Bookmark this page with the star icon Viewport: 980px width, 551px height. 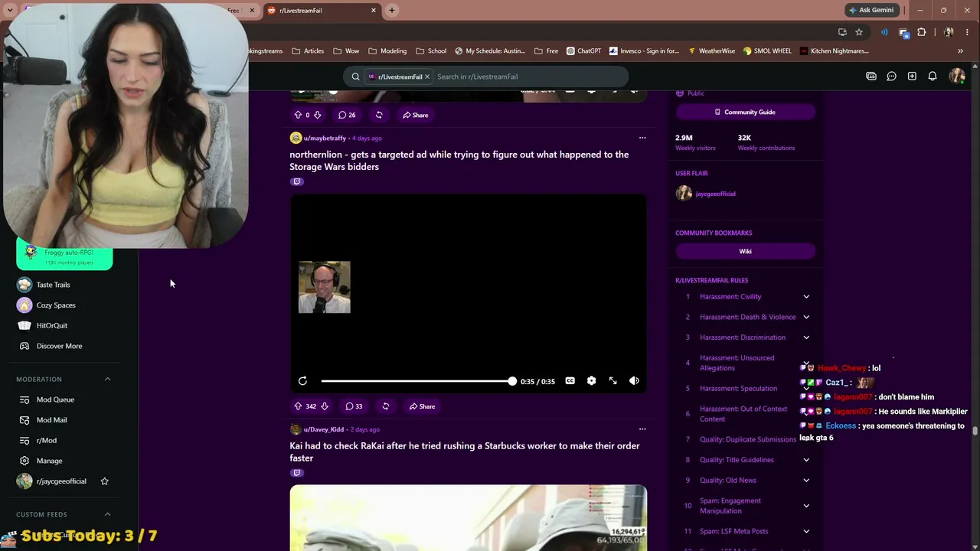859,32
